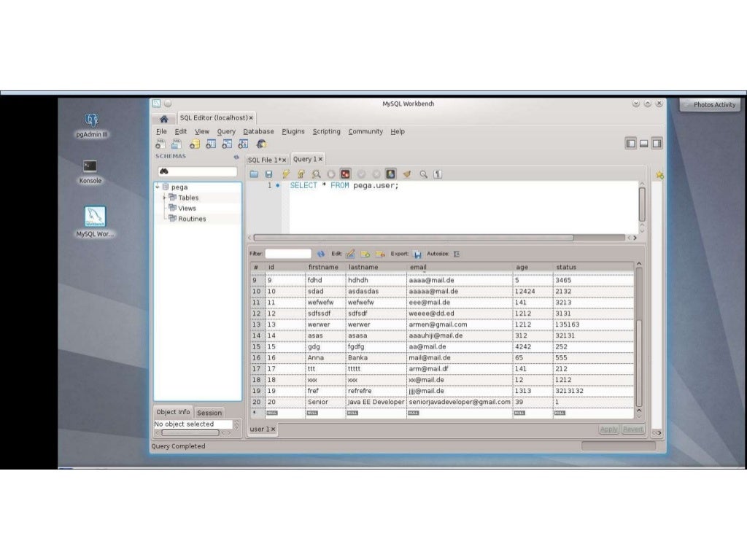747x560 pixels.
Task: Toggle continue-on-error red icon
Action: click(345, 174)
